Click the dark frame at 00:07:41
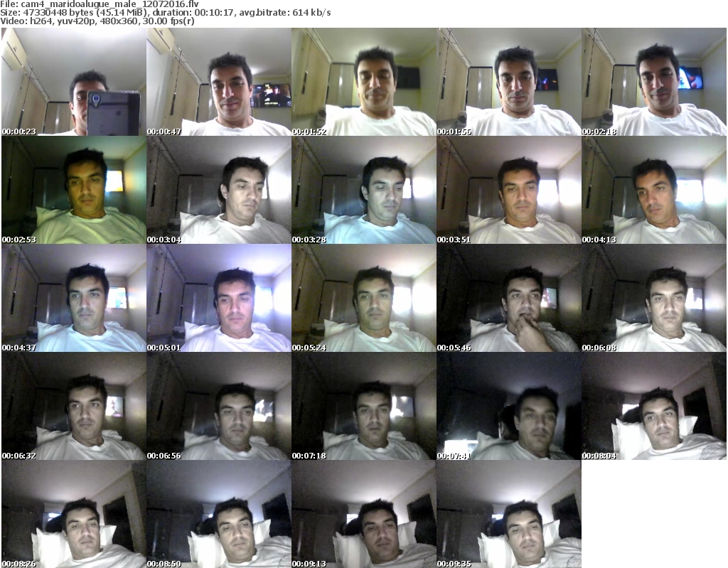The image size is (728, 568). [509, 406]
